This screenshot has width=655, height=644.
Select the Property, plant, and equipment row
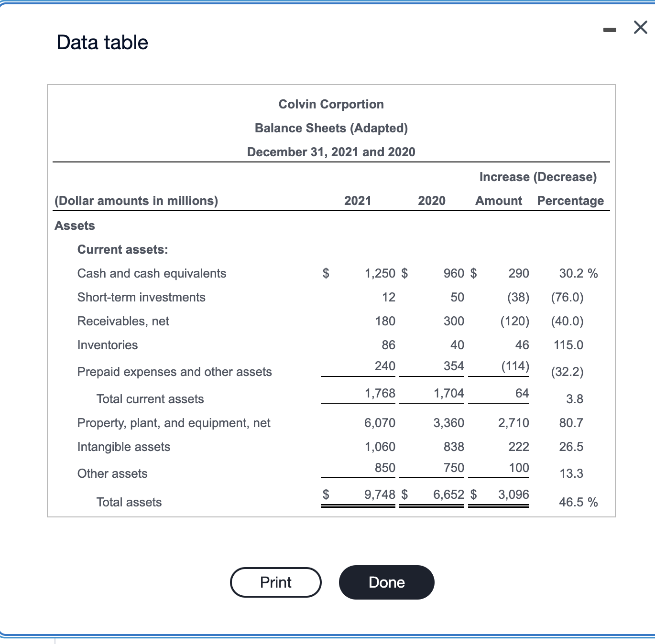click(174, 423)
